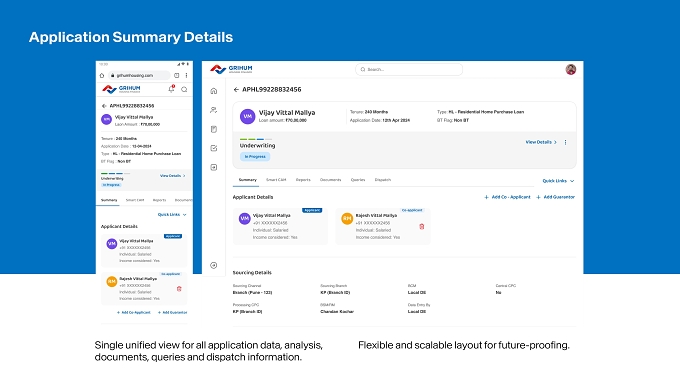Expand the desktop sidebar with circled arrow
680x383 pixels.
click(213, 265)
